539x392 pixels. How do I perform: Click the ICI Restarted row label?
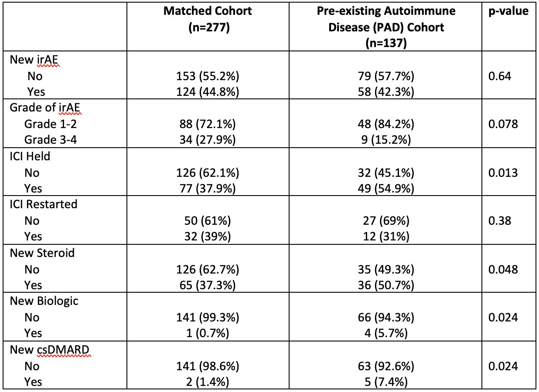44,203
